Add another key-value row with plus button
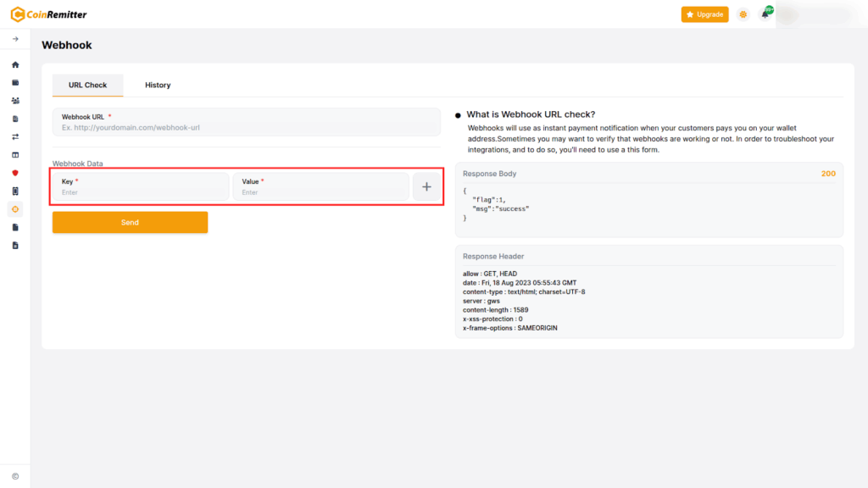868x488 pixels. click(x=426, y=187)
